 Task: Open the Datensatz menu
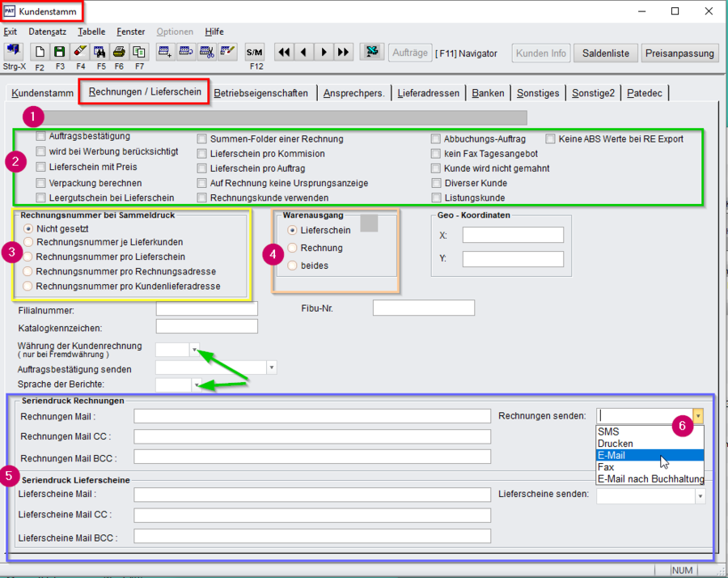click(x=49, y=32)
